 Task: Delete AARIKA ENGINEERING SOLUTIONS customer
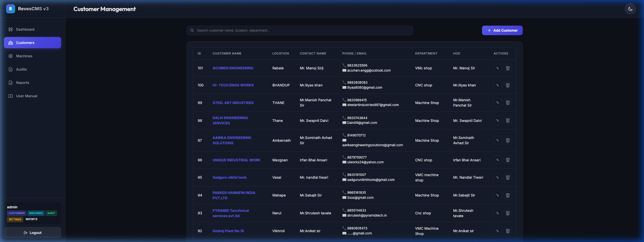pos(508,140)
